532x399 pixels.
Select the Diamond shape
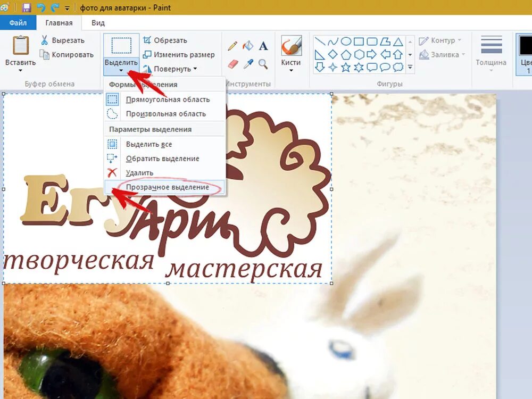pos(333,54)
